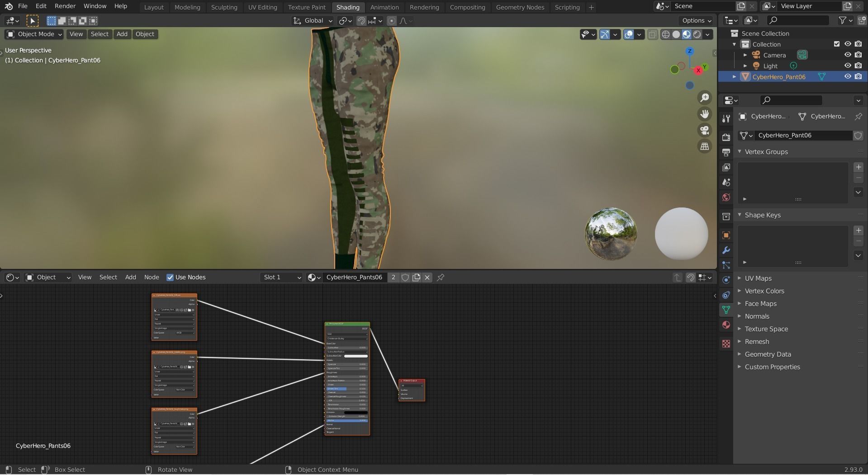Image resolution: width=868 pixels, height=475 pixels.
Task: Click the pan hand icon in viewport
Action: [704, 114]
